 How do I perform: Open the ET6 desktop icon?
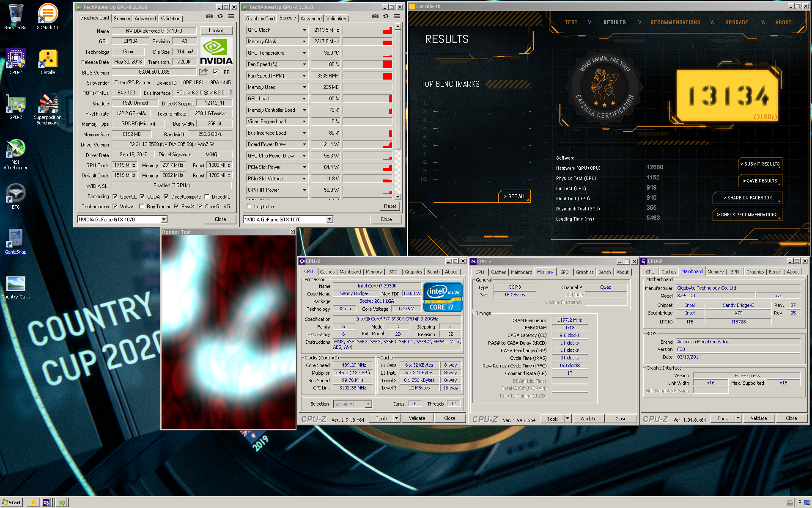tap(16, 196)
